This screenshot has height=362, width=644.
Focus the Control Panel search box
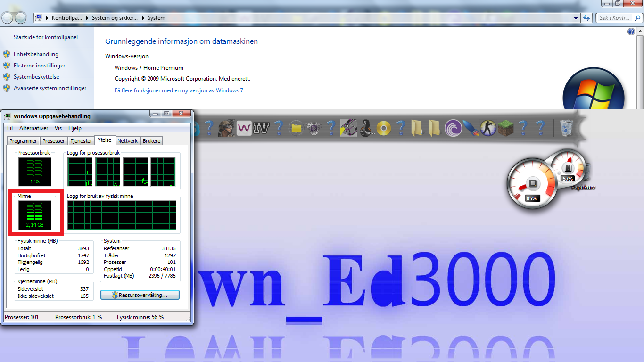tap(618, 18)
